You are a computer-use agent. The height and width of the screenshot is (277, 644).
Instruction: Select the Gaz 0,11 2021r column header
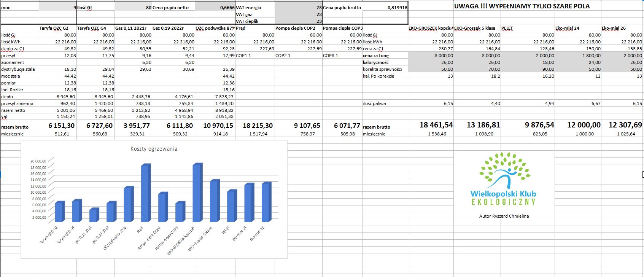point(133,28)
